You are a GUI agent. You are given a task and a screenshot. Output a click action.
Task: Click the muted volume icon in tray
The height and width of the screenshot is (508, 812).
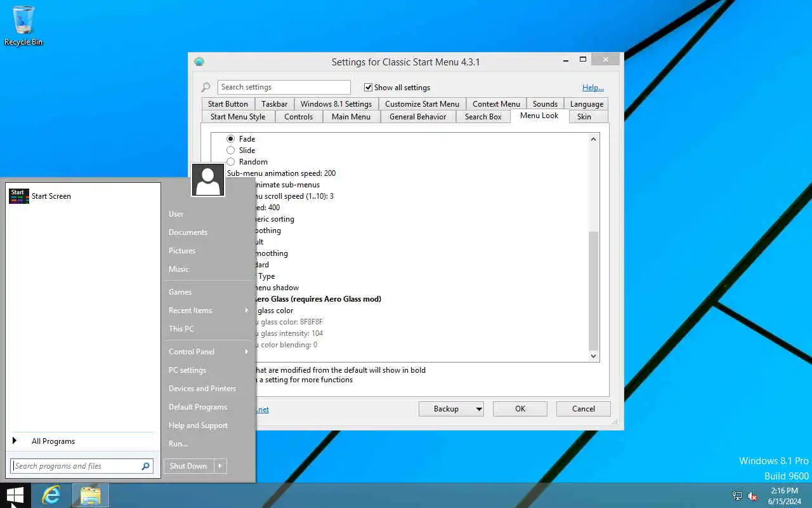753,496
